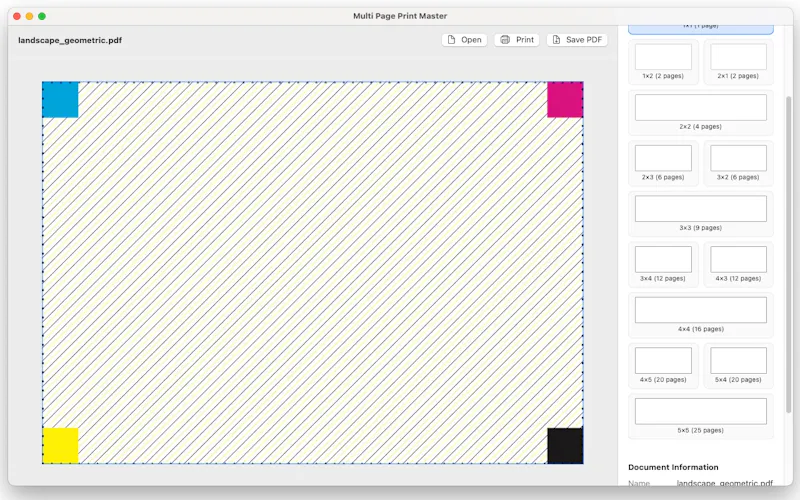The height and width of the screenshot is (500, 800).
Task: Pick the 3×2 (6 pages) layout
Action: pyautogui.click(x=738, y=163)
